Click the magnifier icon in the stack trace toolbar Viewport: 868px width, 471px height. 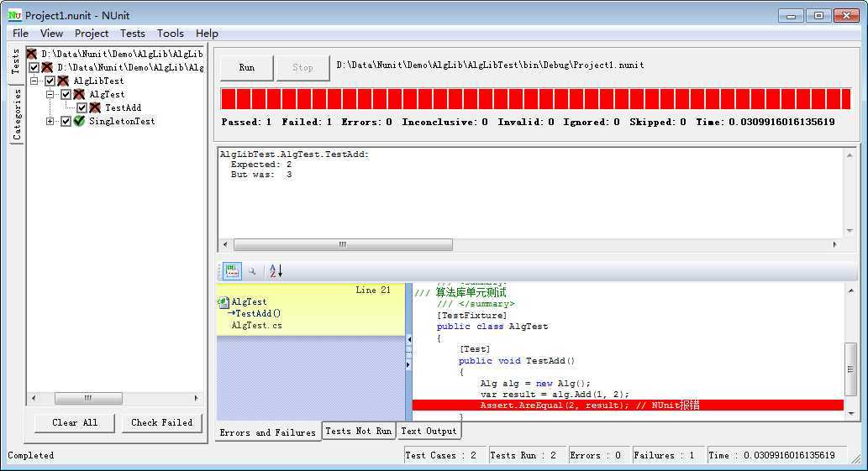(252, 271)
